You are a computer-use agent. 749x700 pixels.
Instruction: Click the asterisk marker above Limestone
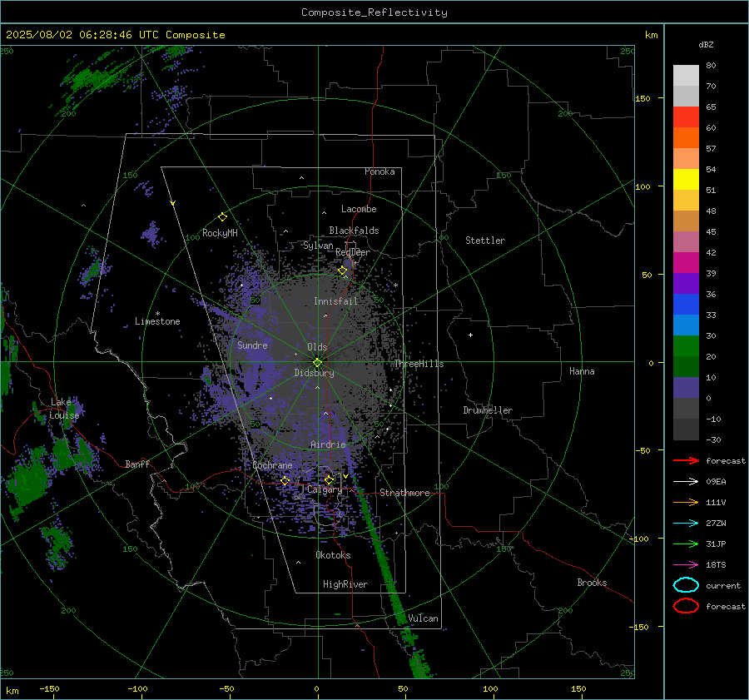[157, 314]
